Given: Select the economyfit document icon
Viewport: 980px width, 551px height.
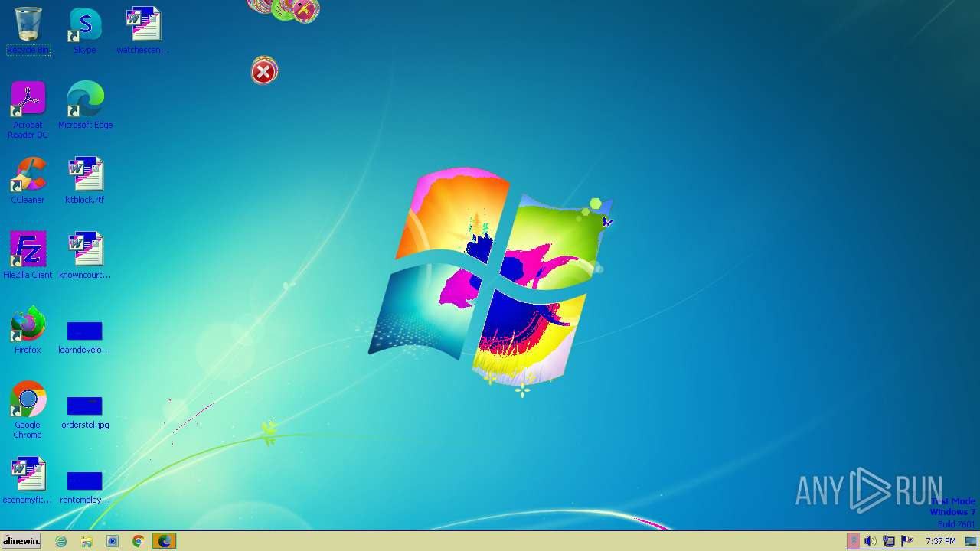Looking at the screenshot, I should [x=28, y=481].
